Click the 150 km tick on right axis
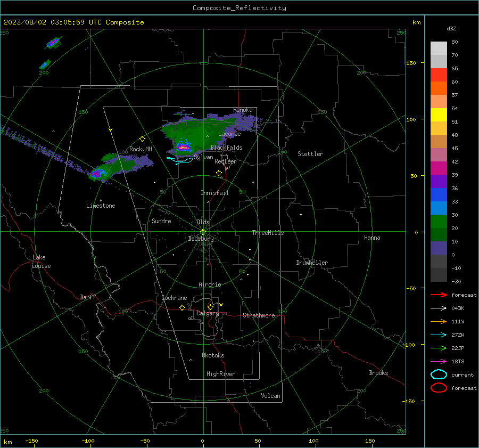The height and width of the screenshot is (448, 479). 411,63
